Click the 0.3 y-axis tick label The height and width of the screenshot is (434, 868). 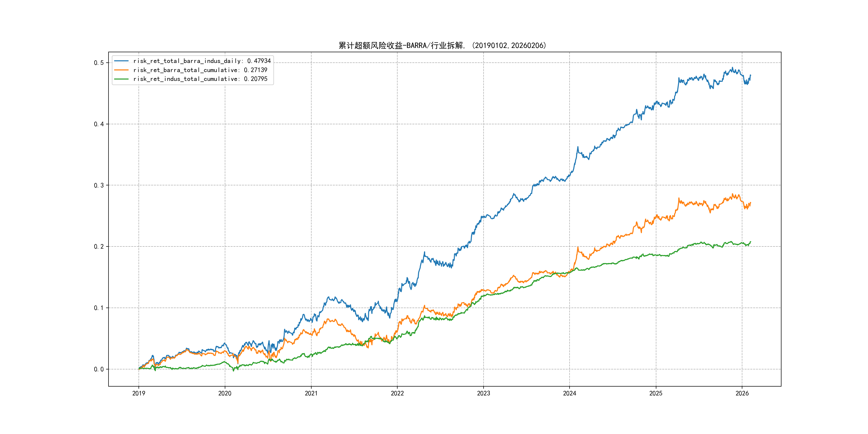(x=99, y=185)
